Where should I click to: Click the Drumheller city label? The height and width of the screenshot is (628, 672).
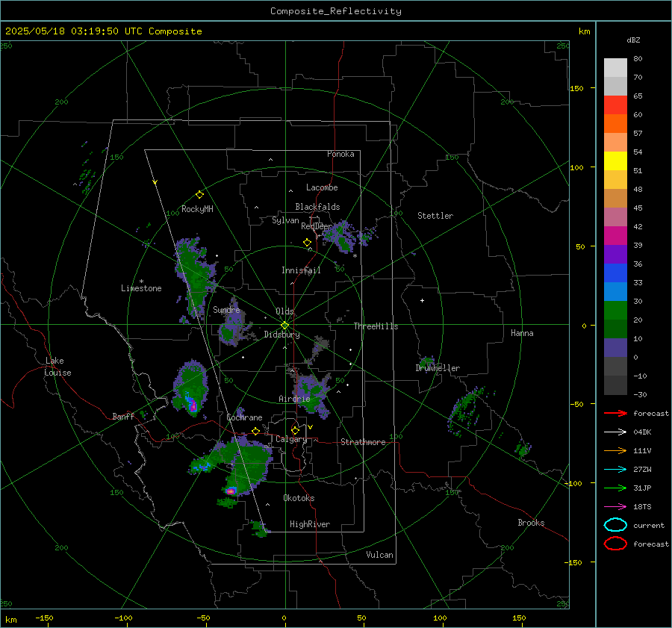click(438, 368)
